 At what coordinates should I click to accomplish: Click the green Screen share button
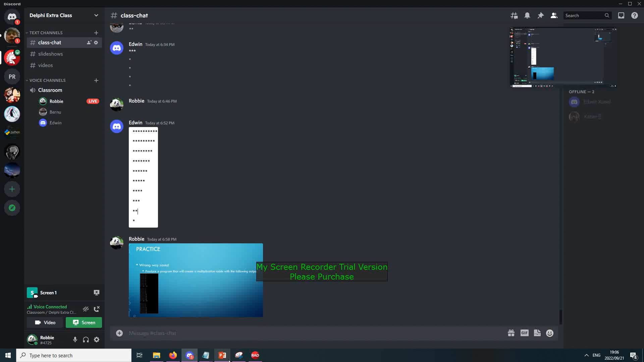[x=84, y=322]
